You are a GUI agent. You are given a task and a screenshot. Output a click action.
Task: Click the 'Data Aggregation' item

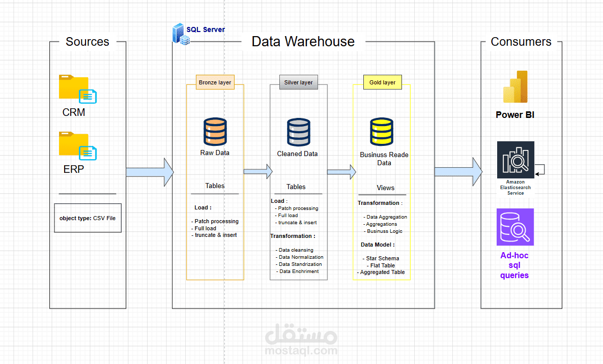pos(385,217)
